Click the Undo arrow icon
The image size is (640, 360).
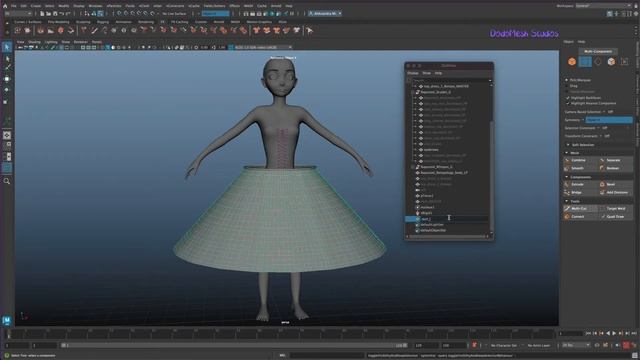click(61, 13)
